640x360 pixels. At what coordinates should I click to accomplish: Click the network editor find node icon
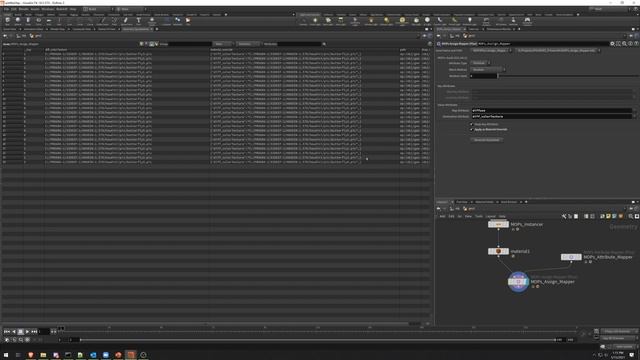[x=631, y=216]
